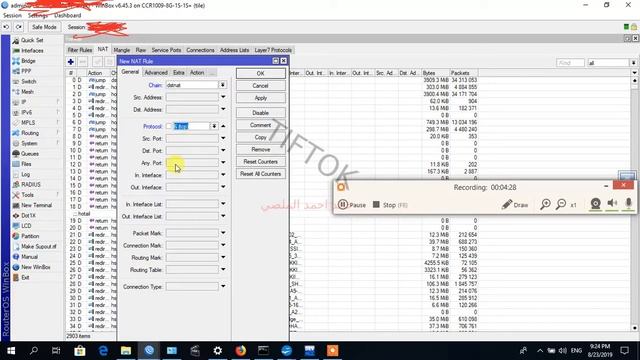The height and width of the screenshot is (360, 640).
Task: Click the Comment button
Action: coord(260,125)
